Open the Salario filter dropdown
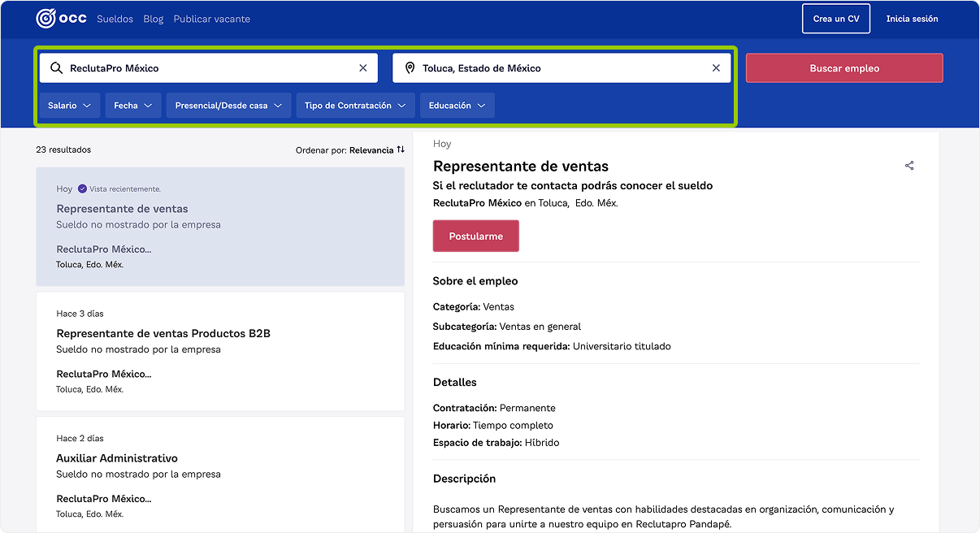The image size is (980, 533). tap(70, 105)
